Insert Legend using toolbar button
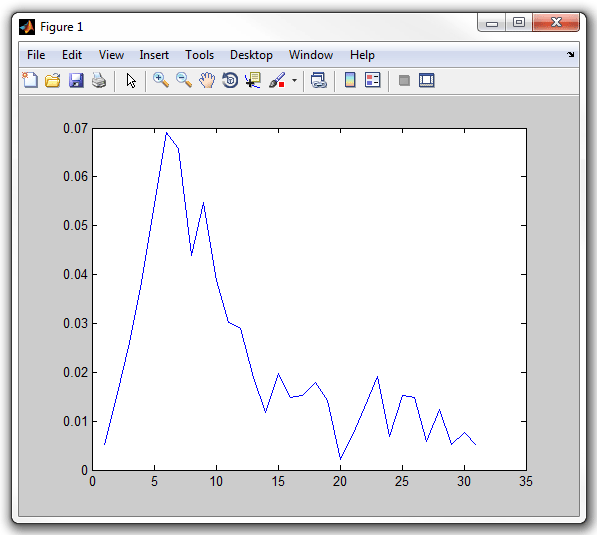 click(373, 80)
